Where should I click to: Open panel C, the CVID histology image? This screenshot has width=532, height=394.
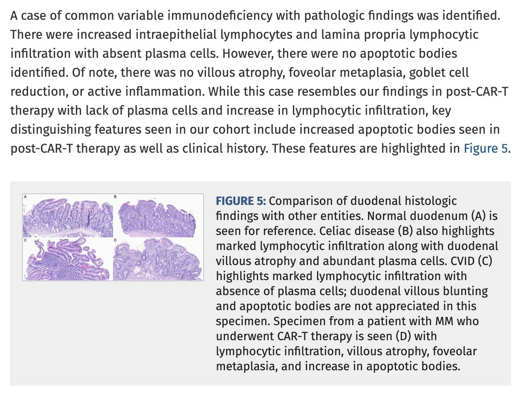tap(68, 260)
